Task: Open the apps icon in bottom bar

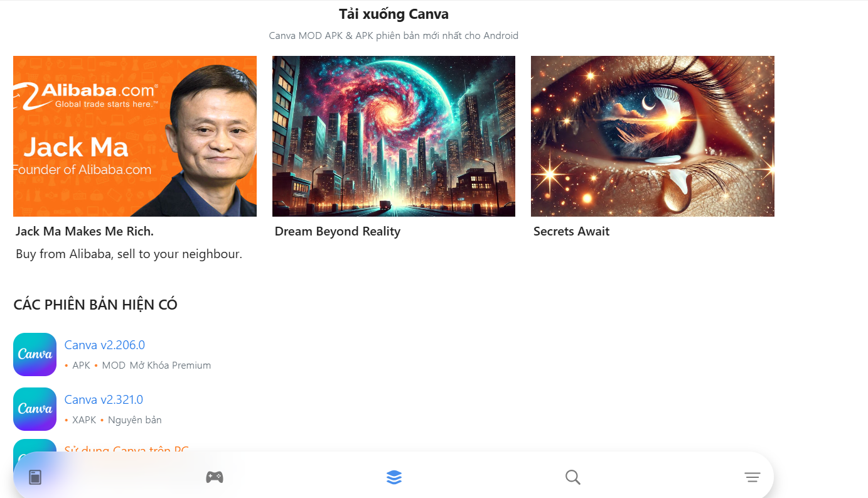Action: [x=35, y=477]
